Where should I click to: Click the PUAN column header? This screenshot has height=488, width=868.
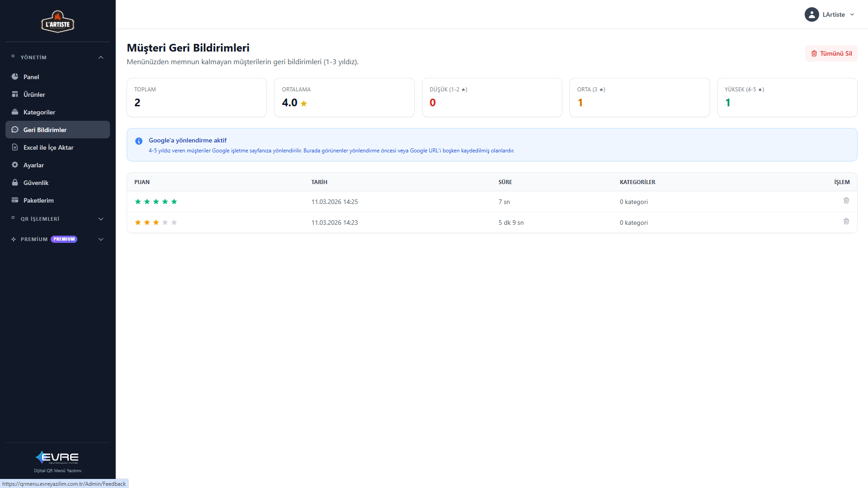[x=142, y=182]
